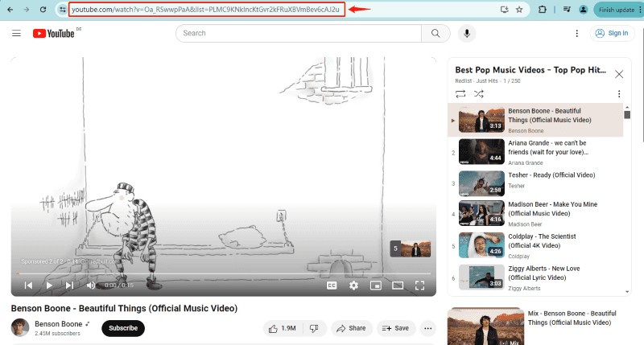
Task: Close the playlist panel
Action: click(x=619, y=74)
